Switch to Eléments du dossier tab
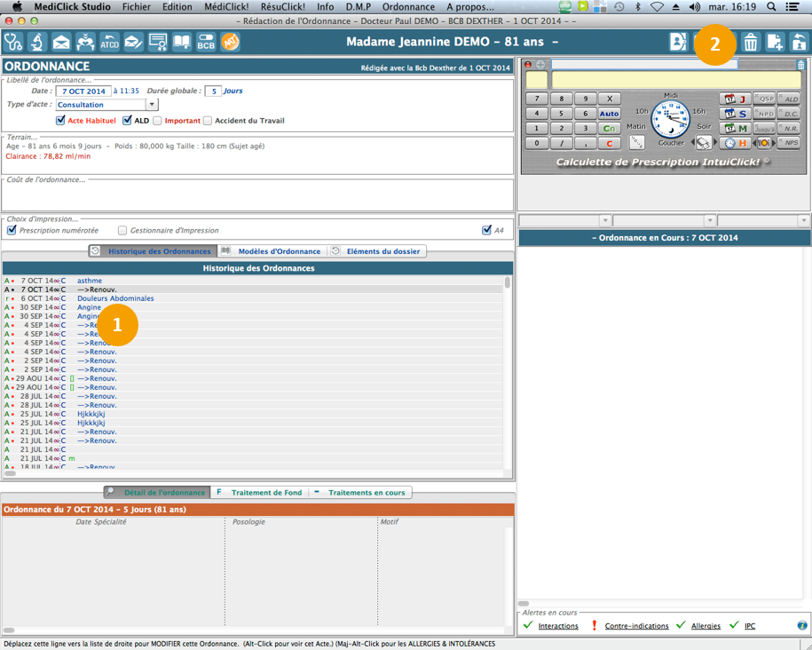Image resolution: width=812 pixels, height=650 pixels. (x=377, y=251)
